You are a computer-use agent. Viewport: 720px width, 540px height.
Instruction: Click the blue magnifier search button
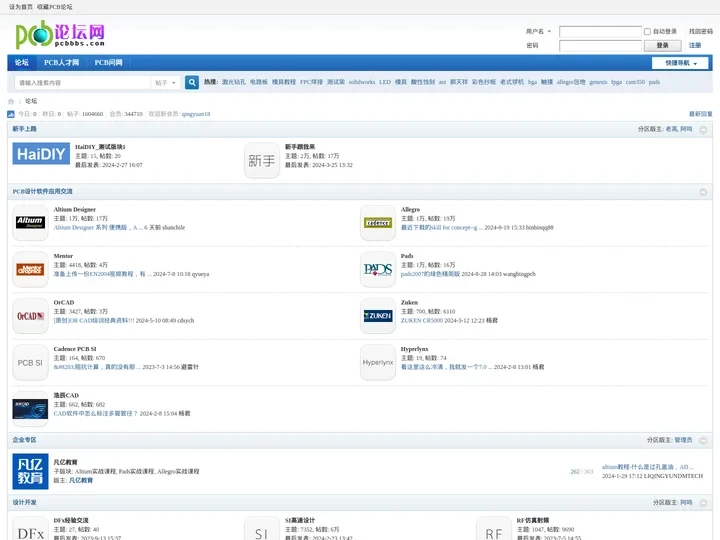point(192,82)
